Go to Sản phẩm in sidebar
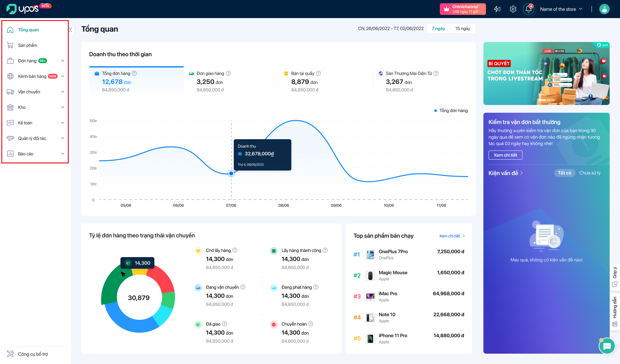The height and width of the screenshot is (364, 620). (x=27, y=45)
